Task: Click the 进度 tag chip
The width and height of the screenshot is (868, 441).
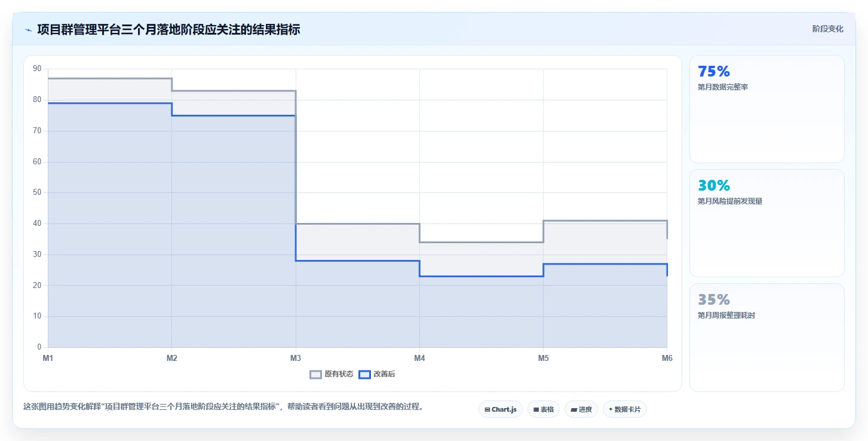Action: point(581,409)
